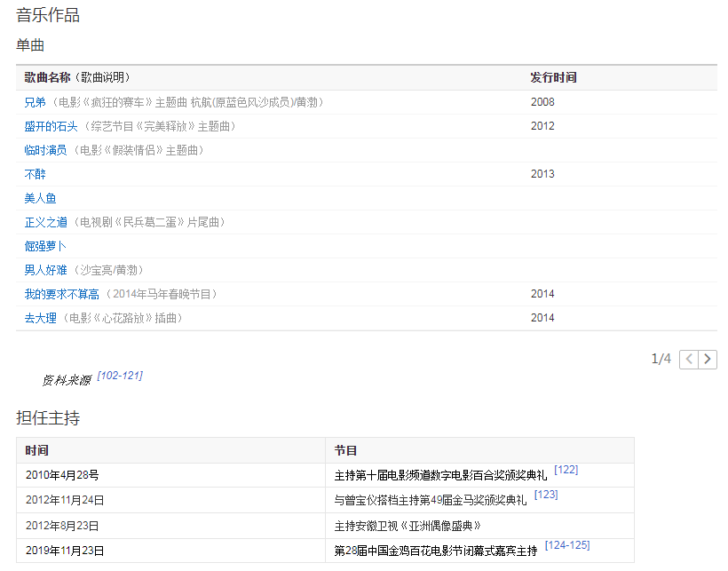The height and width of the screenshot is (571, 728).
Task: Select the 美人鱼 song link
Action: (x=40, y=198)
